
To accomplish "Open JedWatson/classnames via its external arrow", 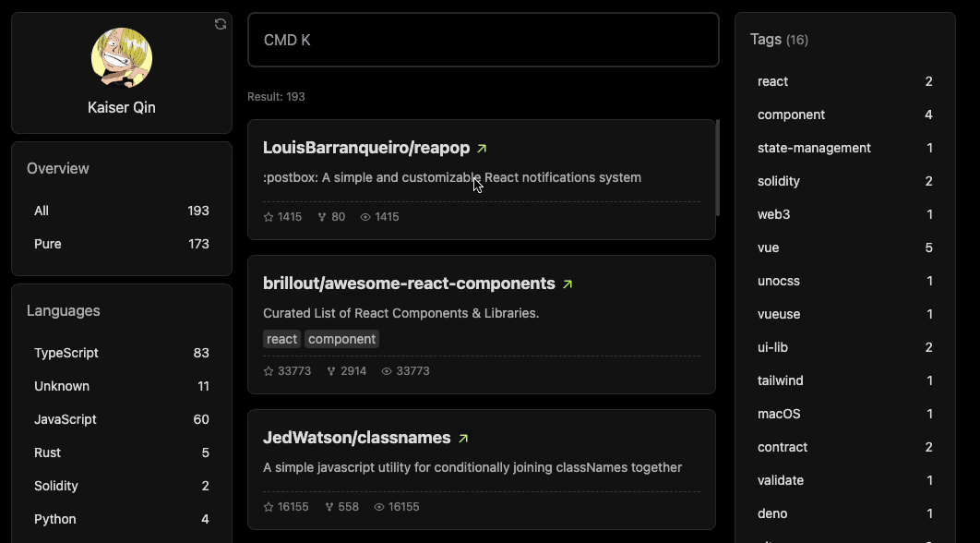I will (463, 437).
